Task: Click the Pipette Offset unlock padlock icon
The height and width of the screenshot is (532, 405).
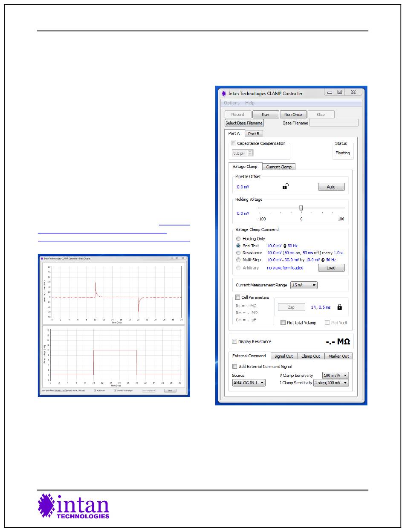Action: [x=286, y=186]
